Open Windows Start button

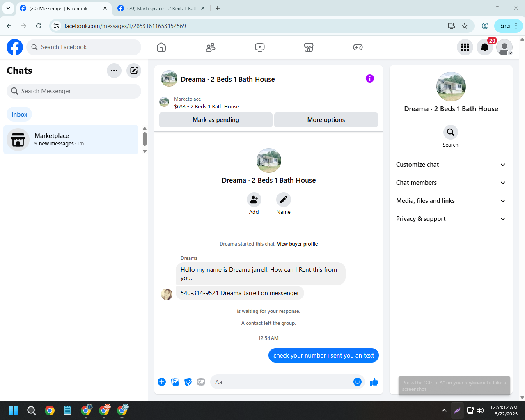[14, 410]
